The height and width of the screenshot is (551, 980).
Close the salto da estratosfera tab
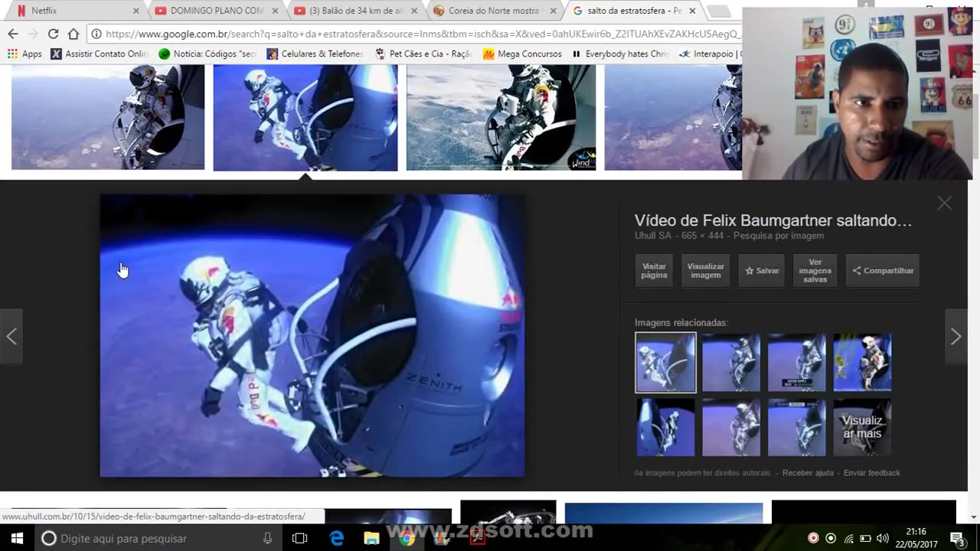point(692,11)
